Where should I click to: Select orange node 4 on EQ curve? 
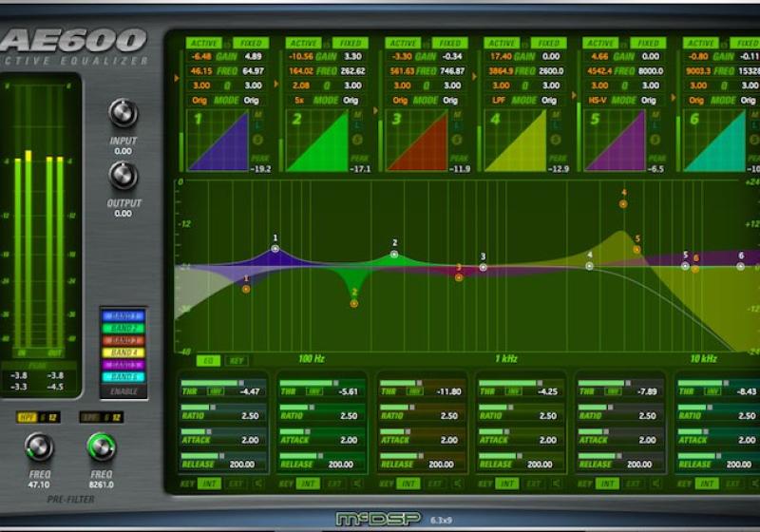tap(623, 202)
